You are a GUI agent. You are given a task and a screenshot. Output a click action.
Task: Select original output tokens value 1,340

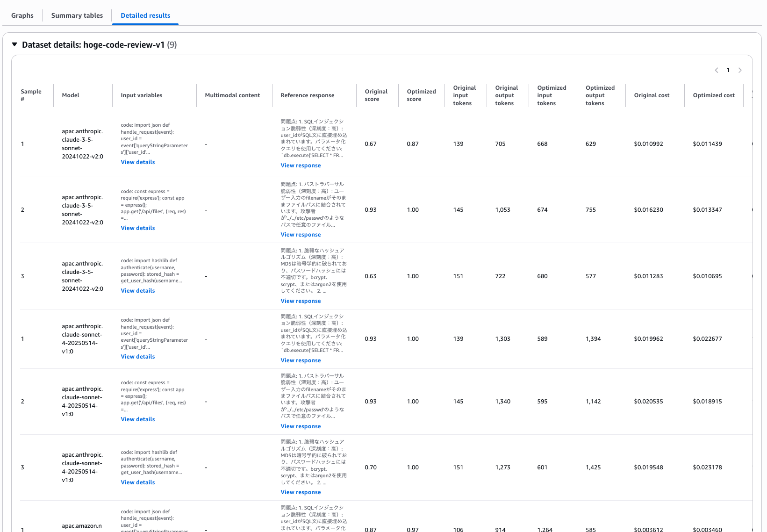coord(503,402)
